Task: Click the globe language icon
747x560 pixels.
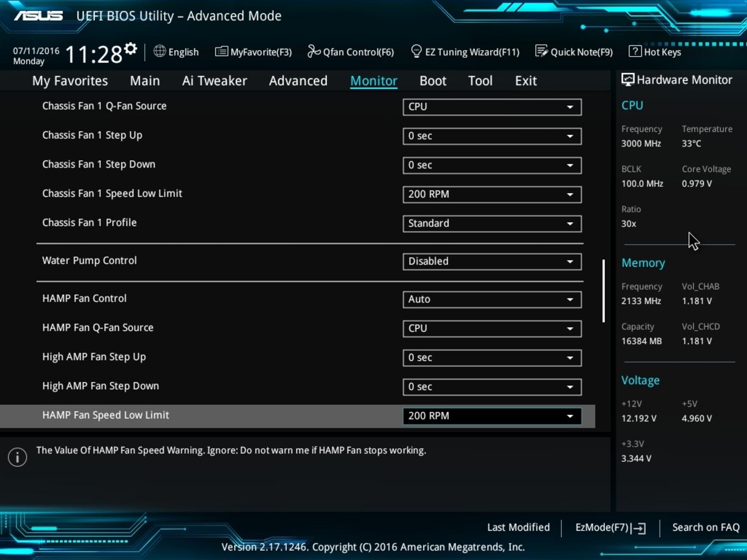Action: [159, 51]
